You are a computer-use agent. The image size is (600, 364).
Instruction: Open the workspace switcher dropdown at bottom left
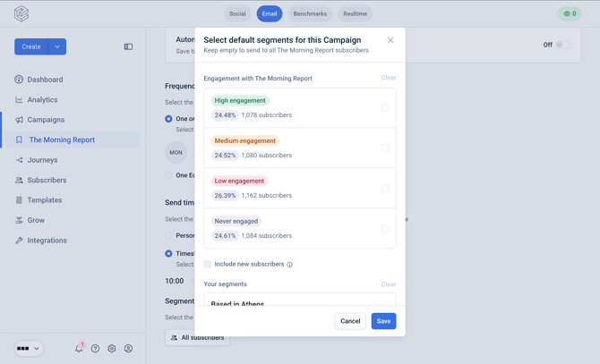29,348
